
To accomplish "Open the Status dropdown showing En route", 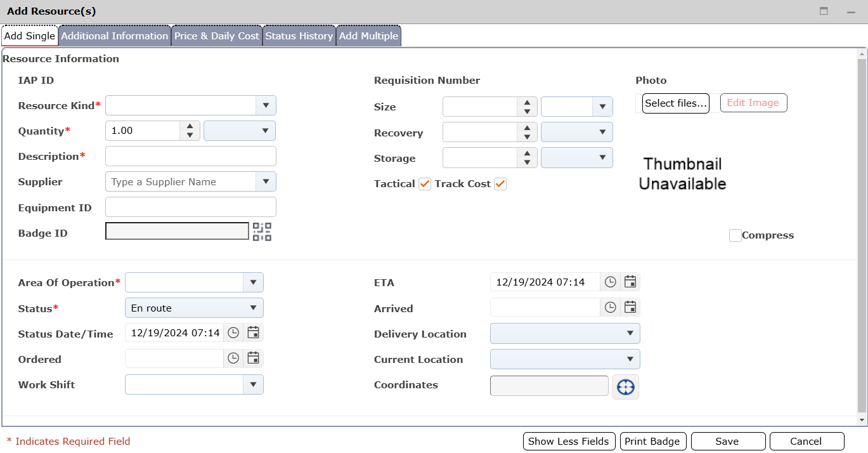I will point(194,308).
